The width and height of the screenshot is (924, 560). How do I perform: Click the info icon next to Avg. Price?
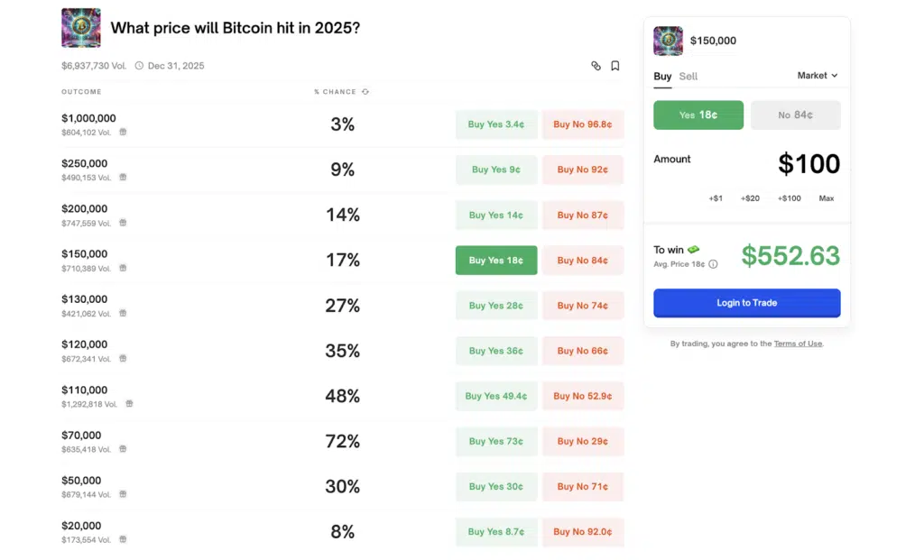[x=713, y=264]
